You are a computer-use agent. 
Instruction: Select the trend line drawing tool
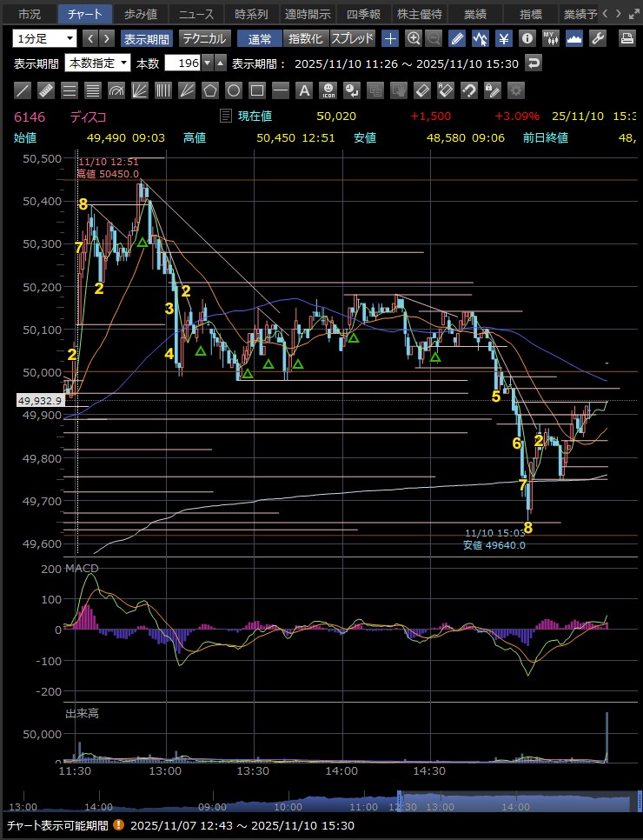point(23,90)
